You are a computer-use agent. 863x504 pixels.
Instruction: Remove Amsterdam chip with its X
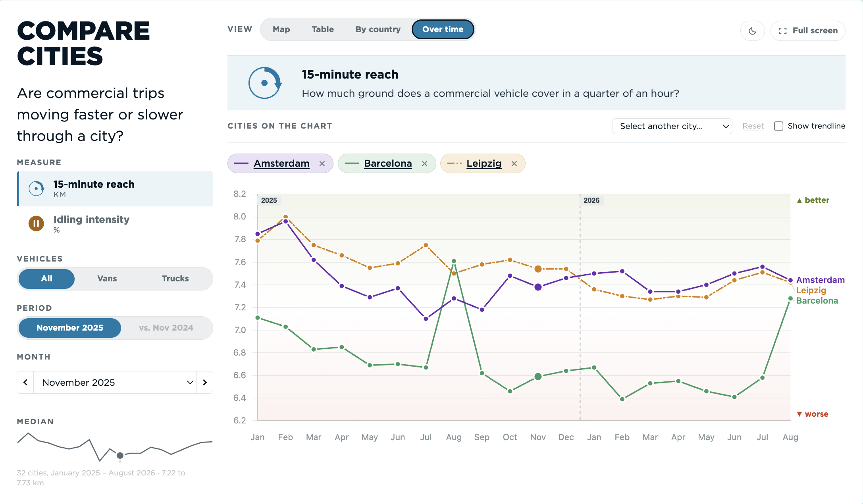(322, 164)
